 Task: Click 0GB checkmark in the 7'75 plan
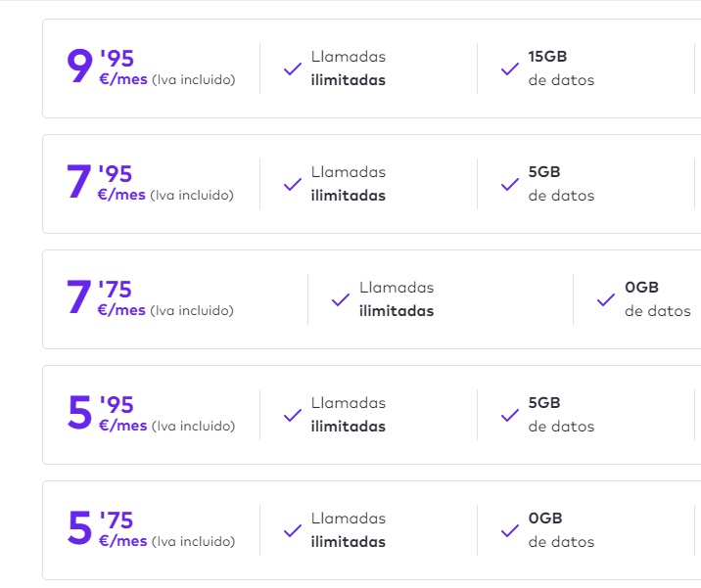coord(606,300)
